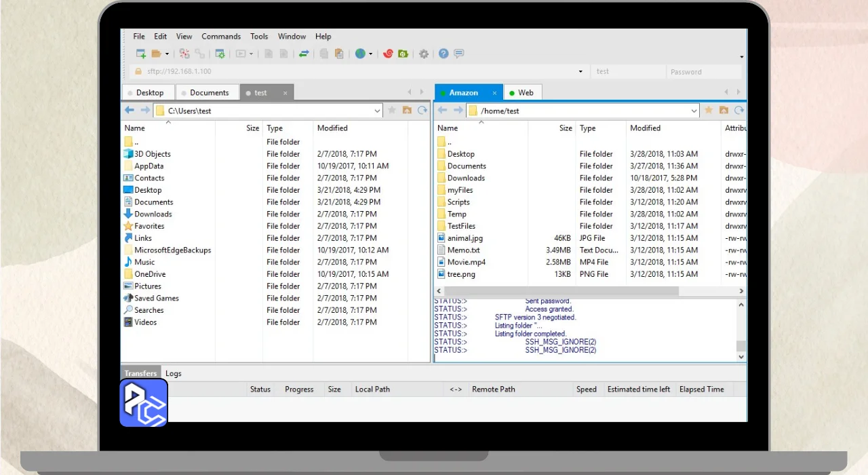This screenshot has height=475, width=868.
Task: Refresh the remote /home/test pane
Action: pyautogui.click(x=739, y=110)
